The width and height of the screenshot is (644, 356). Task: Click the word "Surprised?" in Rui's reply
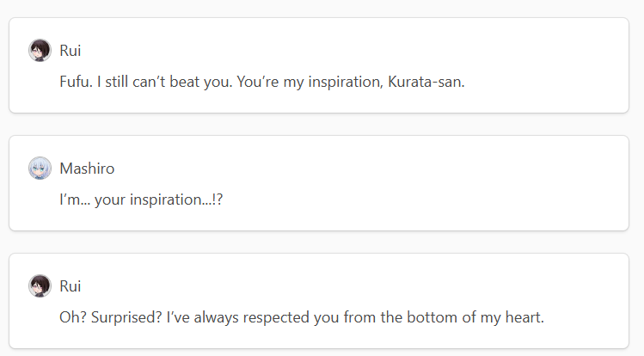(x=118, y=318)
